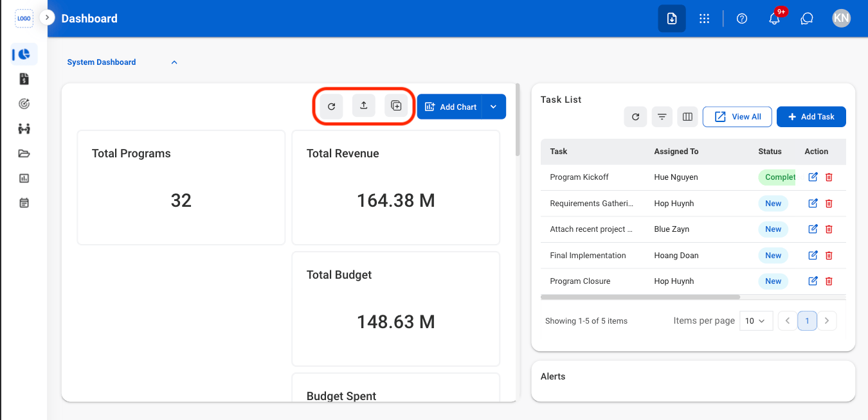
Task: Open the items per page dropdown
Action: pyautogui.click(x=756, y=320)
